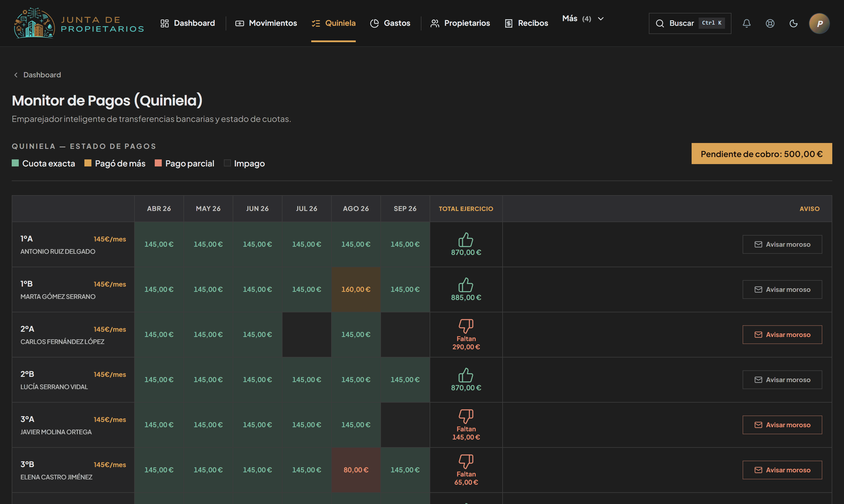Click the Pendiente de cobro badge

pyautogui.click(x=761, y=154)
